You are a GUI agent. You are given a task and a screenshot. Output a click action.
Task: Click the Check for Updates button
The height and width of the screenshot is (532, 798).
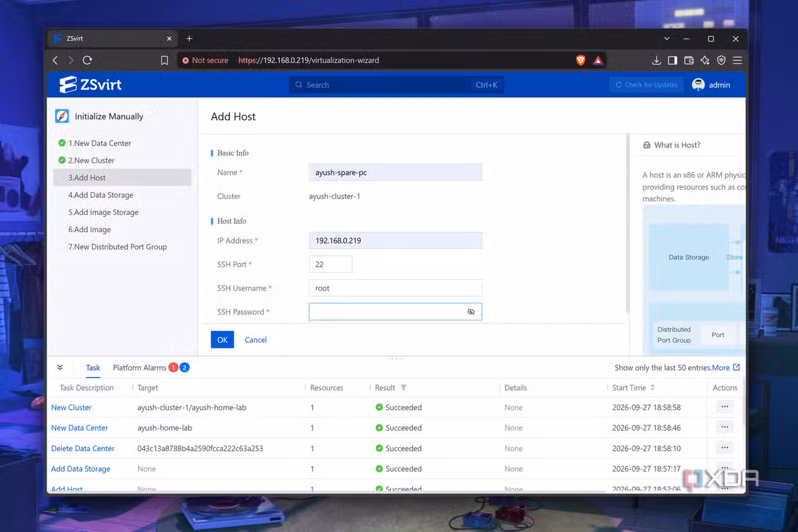[646, 84]
